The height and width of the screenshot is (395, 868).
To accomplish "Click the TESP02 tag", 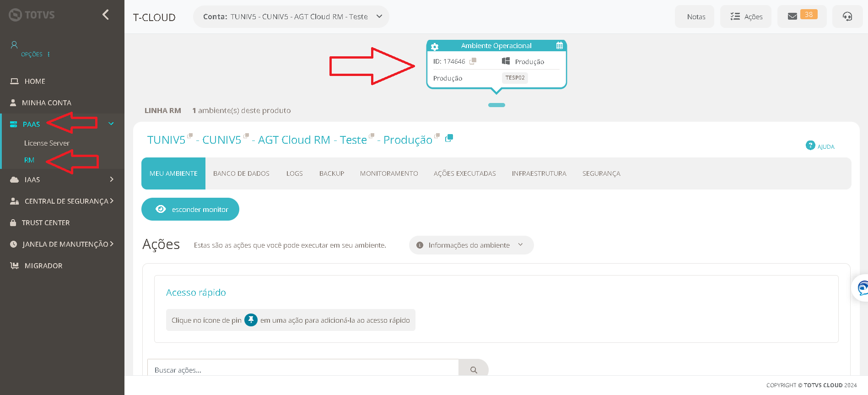I will [515, 78].
